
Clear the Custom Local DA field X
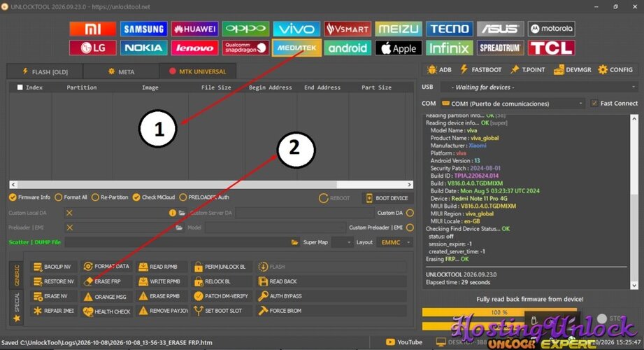[x=69, y=213]
